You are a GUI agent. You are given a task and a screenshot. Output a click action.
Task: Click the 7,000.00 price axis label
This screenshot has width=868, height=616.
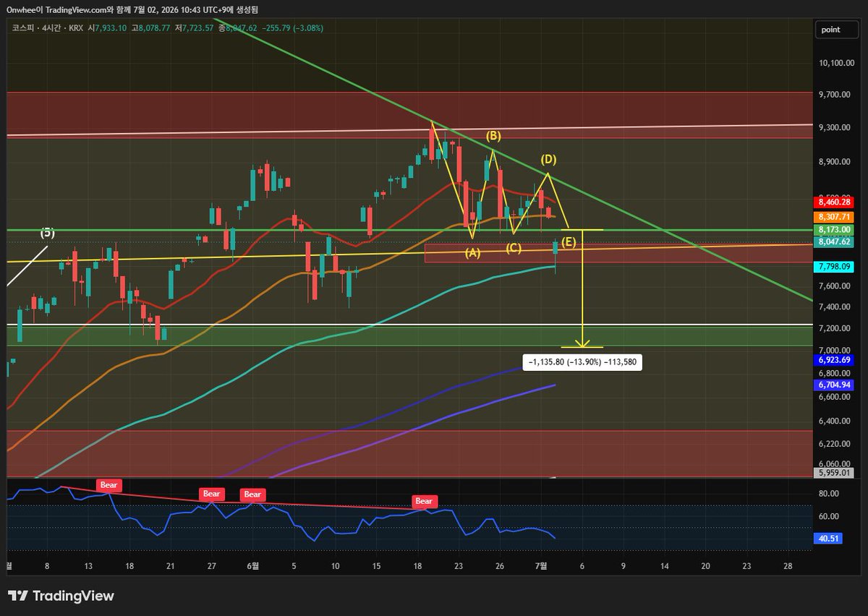(x=835, y=350)
